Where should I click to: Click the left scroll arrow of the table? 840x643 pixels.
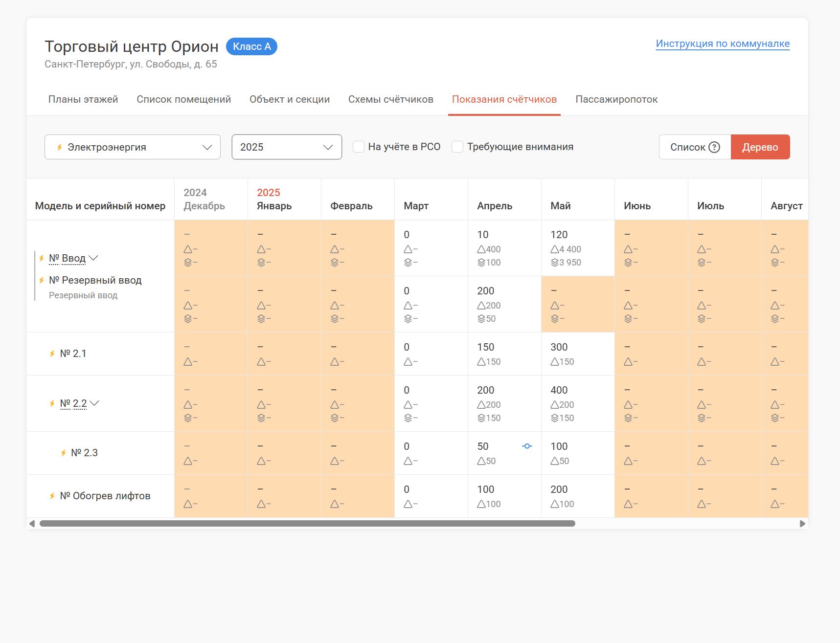tap(32, 524)
